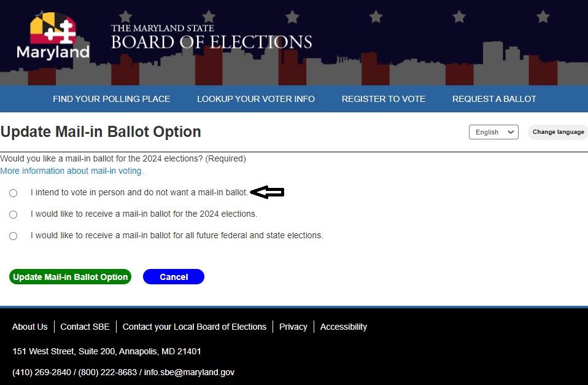
Task: Click the Maryland flag logo icon
Action: [53, 28]
